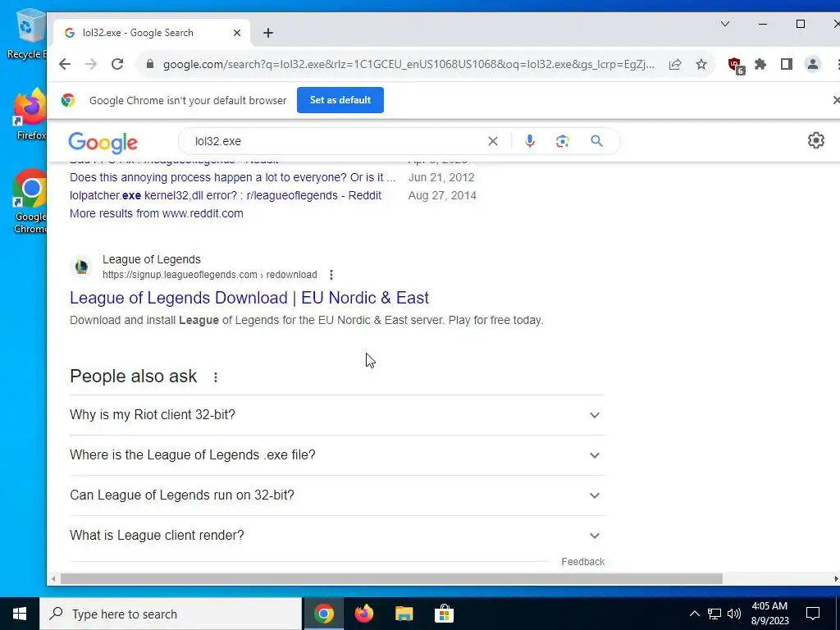840x630 pixels.
Task: Send Feedback on People also ask
Action: (x=583, y=561)
